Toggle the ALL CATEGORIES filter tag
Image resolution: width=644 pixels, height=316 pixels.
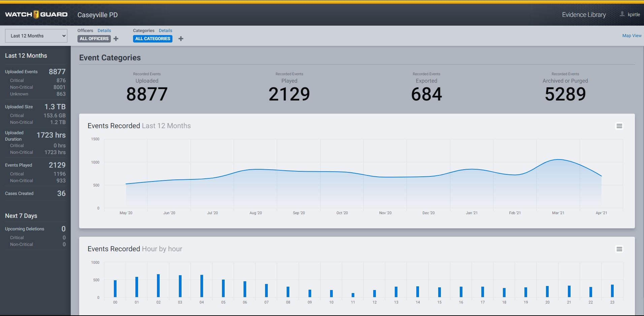tap(153, 39)
